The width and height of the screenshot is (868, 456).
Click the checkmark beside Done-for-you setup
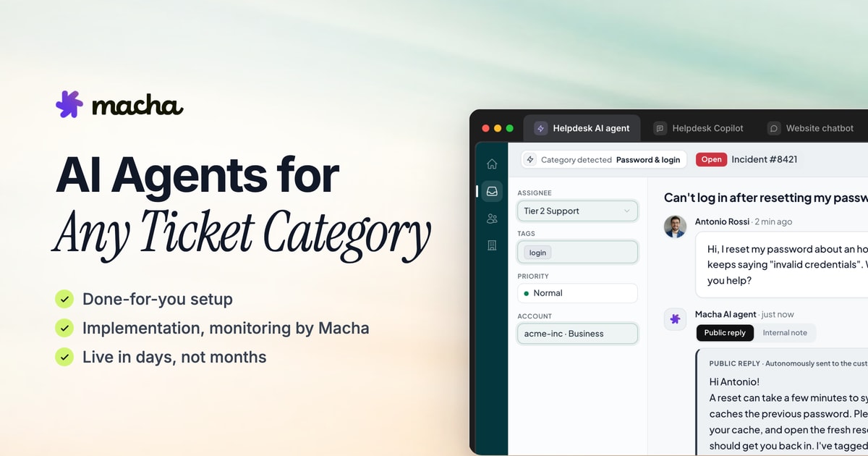click(x=64, y=299)
